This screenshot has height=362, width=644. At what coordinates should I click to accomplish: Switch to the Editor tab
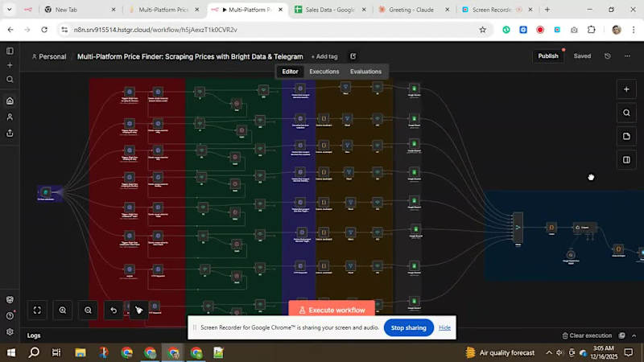coord(290,72)
